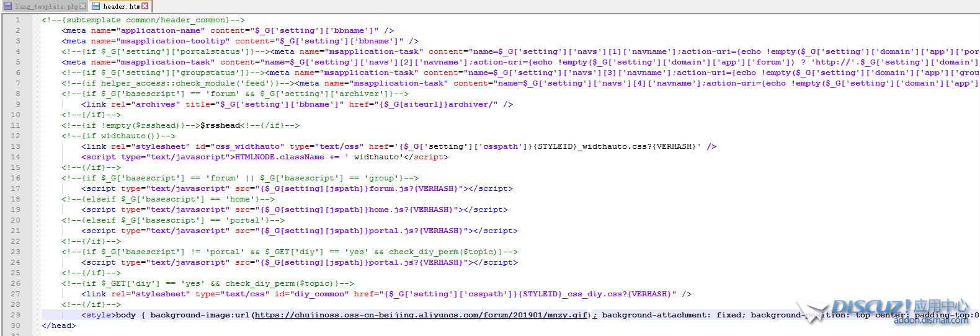980x336 pixels.
Task: Open the aliyuncs.com mnzy.gif URL link
Action: pos(421,315)
